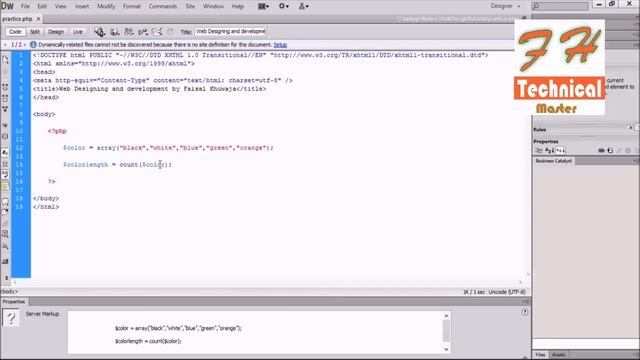Select the practice.php document tab
This screenshot has width=640, height=360.
[x=17, y=19]
